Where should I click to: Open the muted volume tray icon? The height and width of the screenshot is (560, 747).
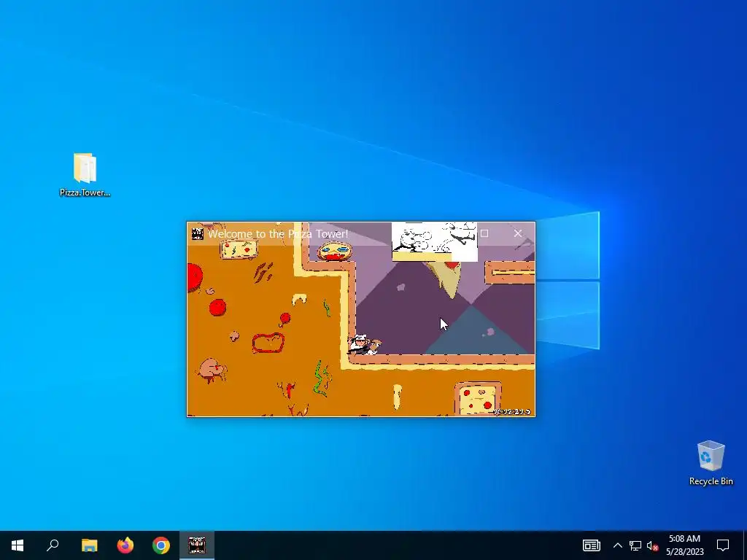[x=653, y=545]
